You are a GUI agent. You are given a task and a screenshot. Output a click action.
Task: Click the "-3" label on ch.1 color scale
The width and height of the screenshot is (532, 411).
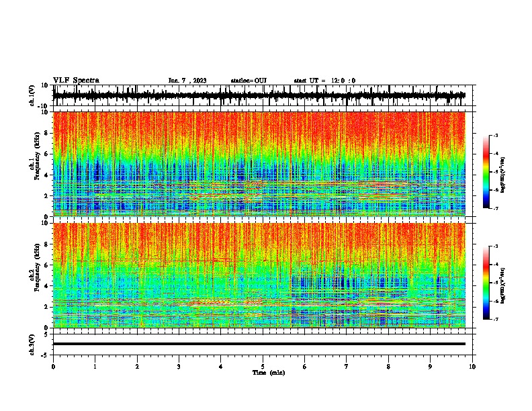[496, 136]
